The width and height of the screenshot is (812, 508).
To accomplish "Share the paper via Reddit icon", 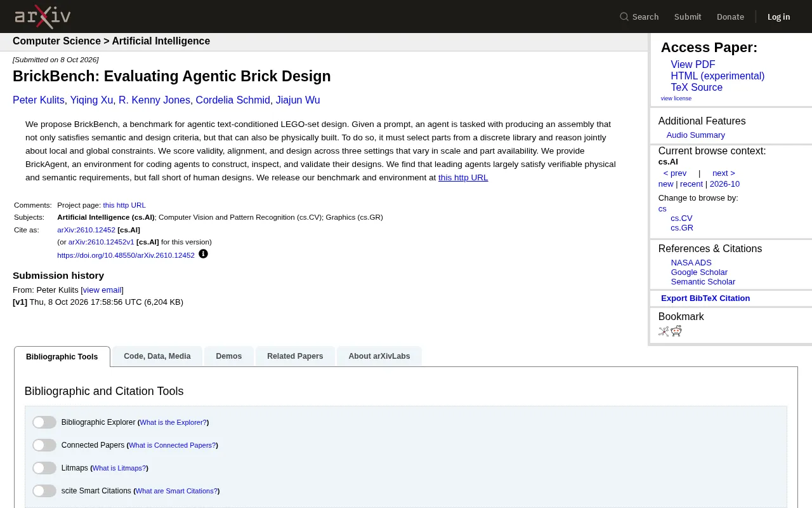I will [x=676, y=331].
